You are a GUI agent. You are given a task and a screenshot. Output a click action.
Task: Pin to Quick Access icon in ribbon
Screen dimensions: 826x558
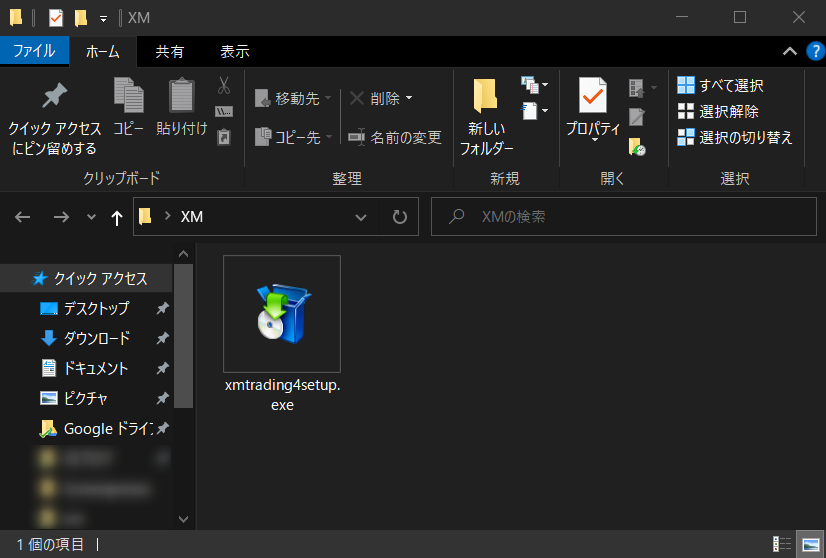(55, 95)
